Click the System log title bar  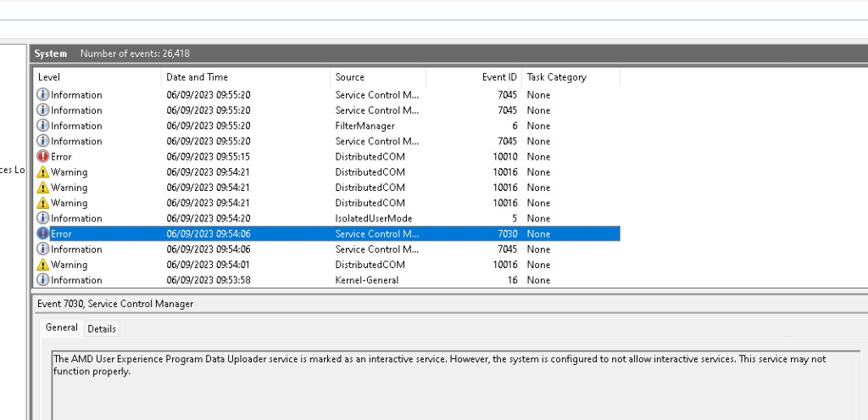[x=449, y=53]
